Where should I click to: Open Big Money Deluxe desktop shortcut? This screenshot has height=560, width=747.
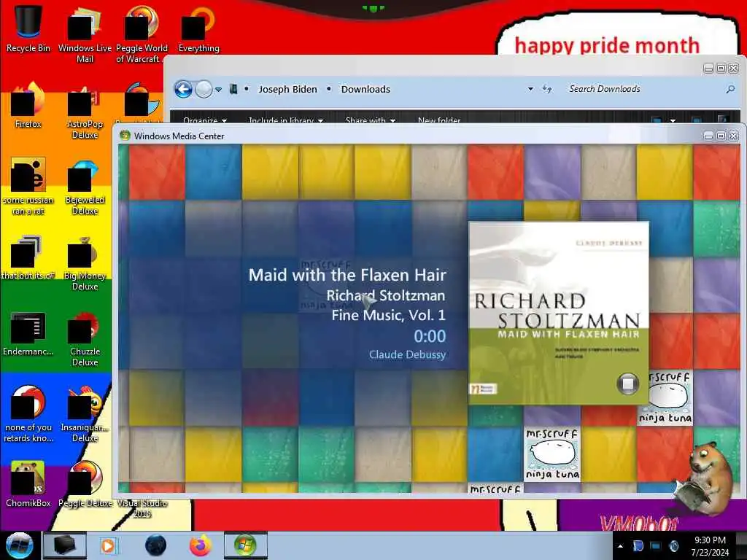coord(85,262)
